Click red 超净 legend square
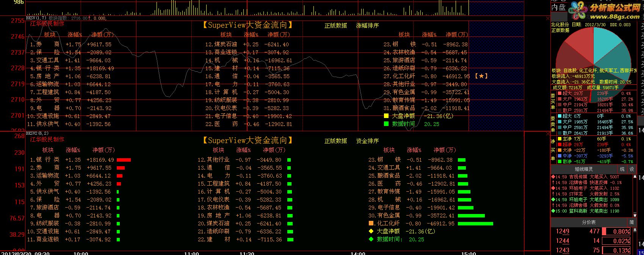The image size is (644, 255). (559, 145)
